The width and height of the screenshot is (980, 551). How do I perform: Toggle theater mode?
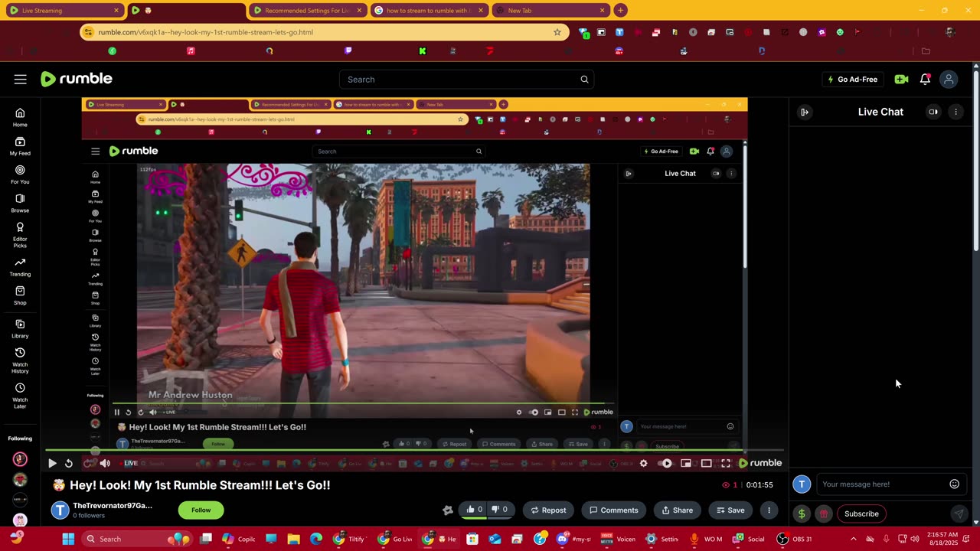(x=706, y=463)
